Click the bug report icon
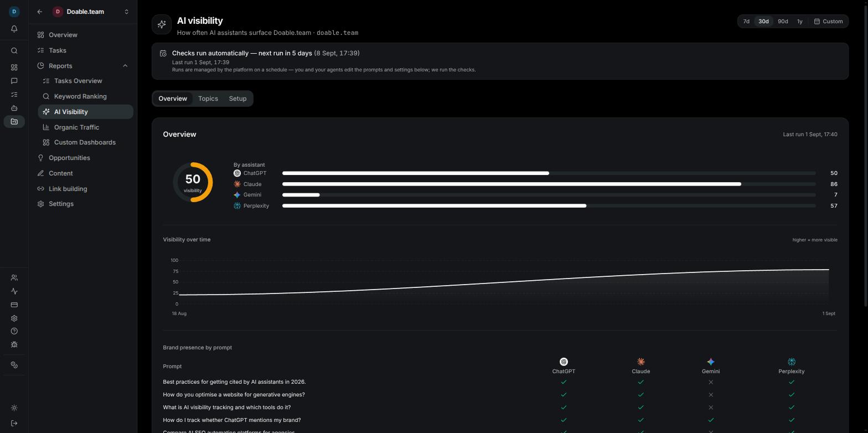The height and width of the screenshot is (433, 868). [x=14, y=344]
